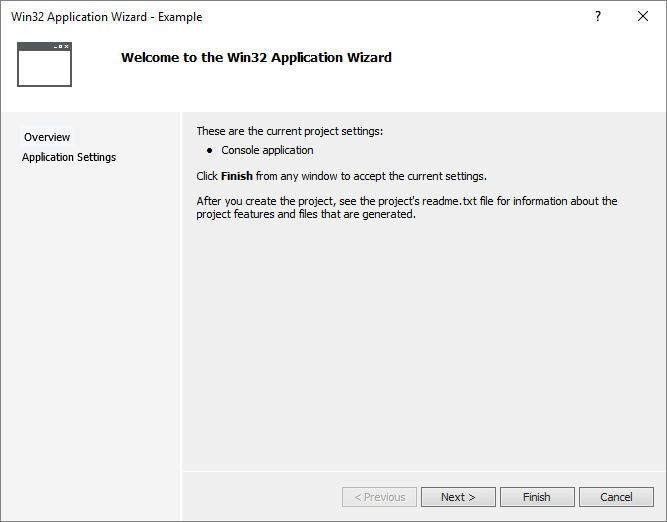667x522 pixels.
Task: Select the Console application setting line
Action: (267, 150)
